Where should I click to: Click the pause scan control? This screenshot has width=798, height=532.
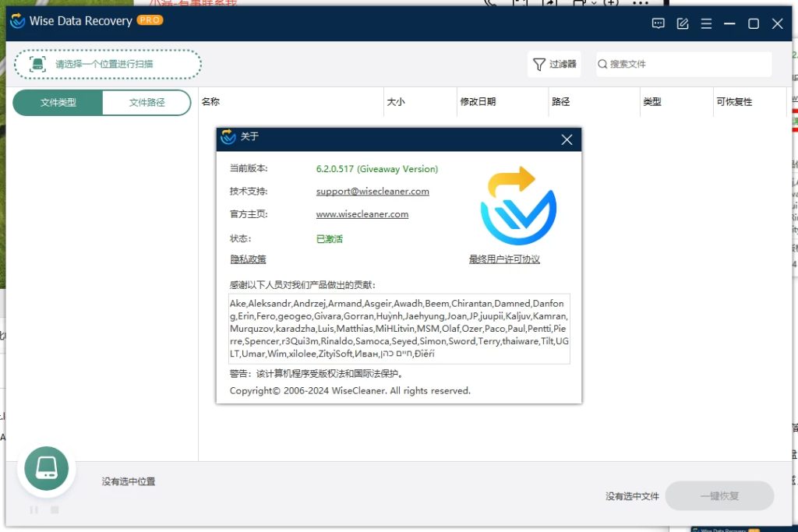click(34, 509)
